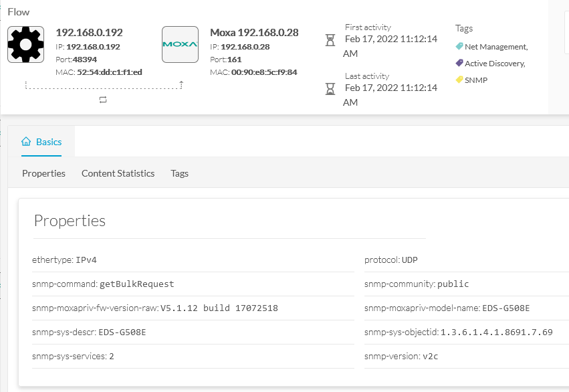Click the First activity hourglass icon
The height and width of the screenshot is (392, 569).
pos(330,40)
